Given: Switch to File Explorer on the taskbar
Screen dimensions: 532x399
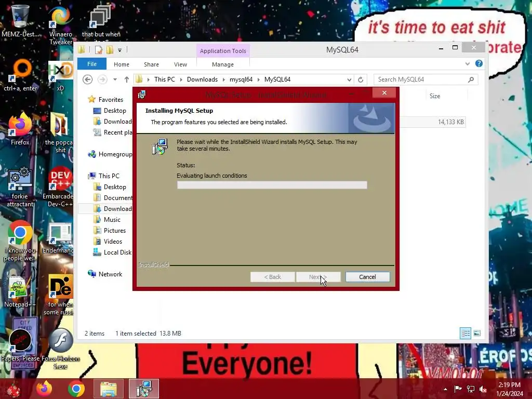Looking at the screenshot, I should point(108,389).
